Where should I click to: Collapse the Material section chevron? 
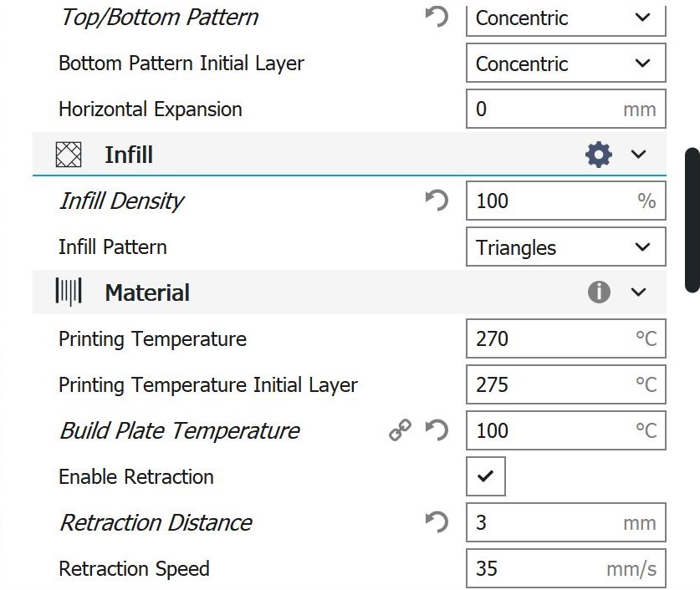pos(639,292)
